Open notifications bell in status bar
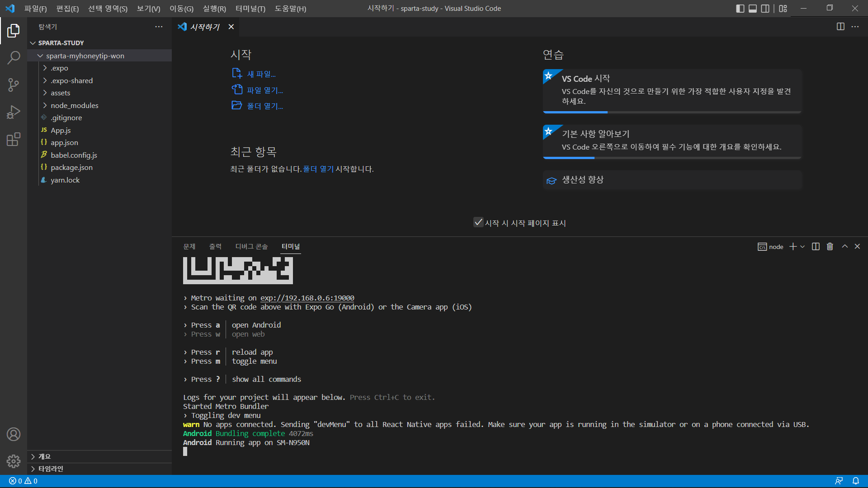868x488 pixels. pyautogui.click(x=856, y=481)
